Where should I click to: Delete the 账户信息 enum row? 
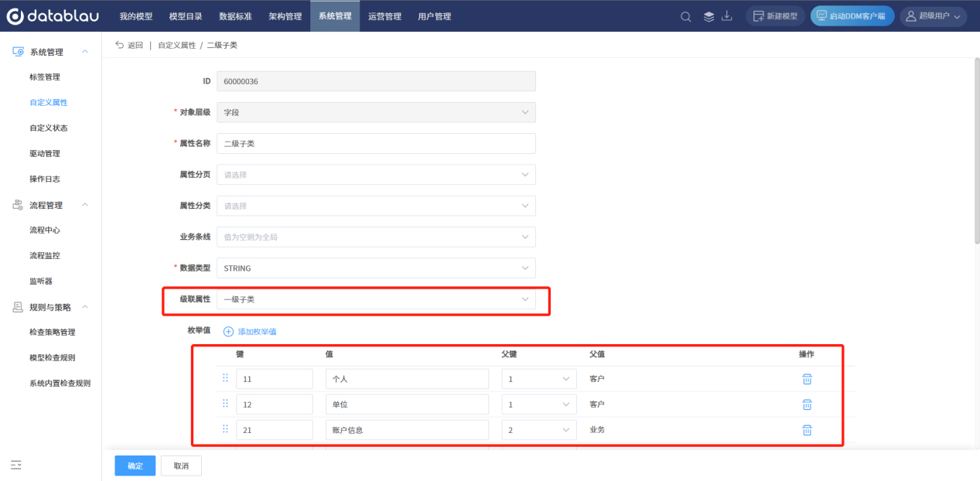tap(807, 430)
